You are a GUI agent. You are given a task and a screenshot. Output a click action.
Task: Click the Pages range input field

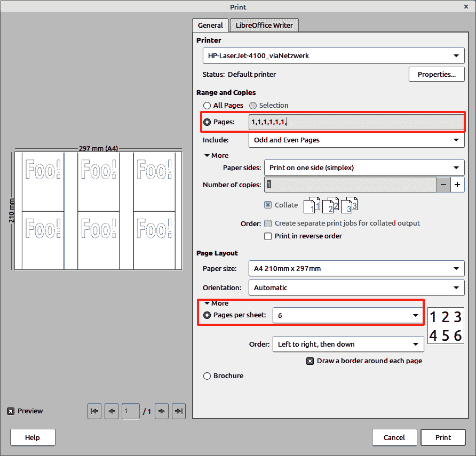pyautogui.click(x=356, y=122)
